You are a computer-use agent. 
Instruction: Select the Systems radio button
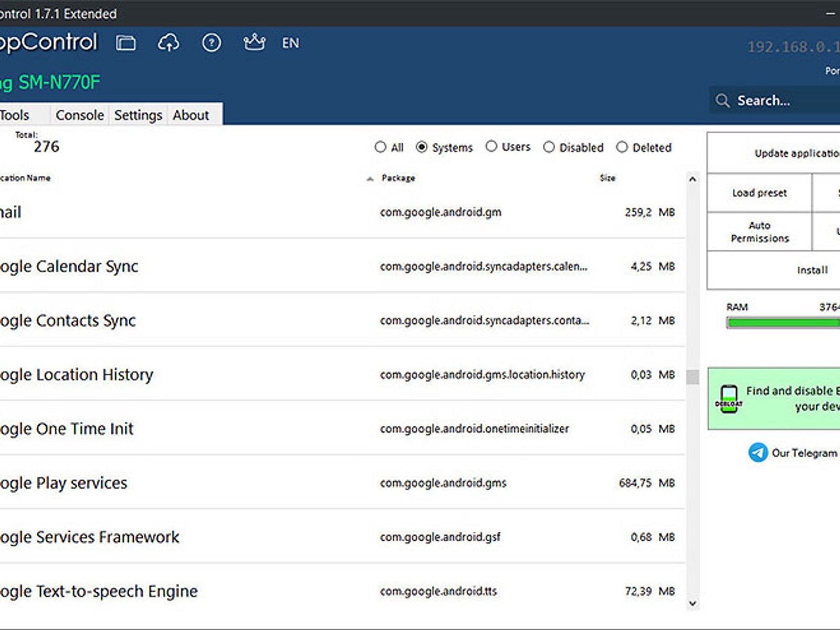pos(421,147)
